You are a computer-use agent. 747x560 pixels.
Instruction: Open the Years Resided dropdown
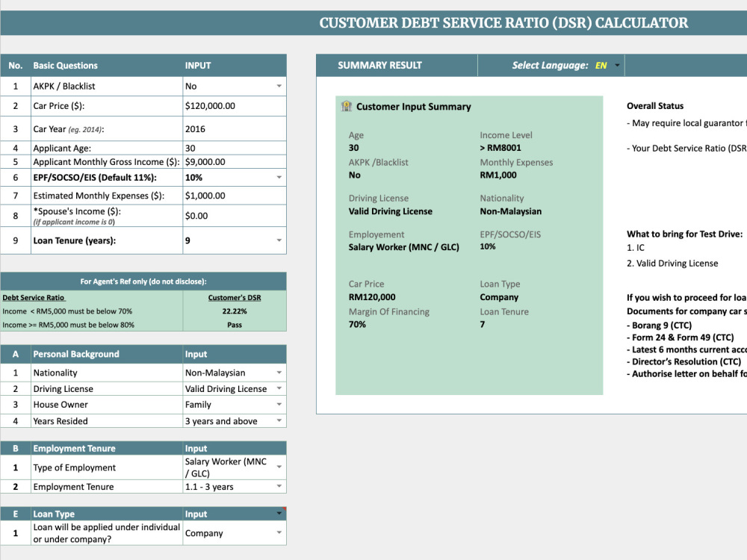[x=280, y=420]
